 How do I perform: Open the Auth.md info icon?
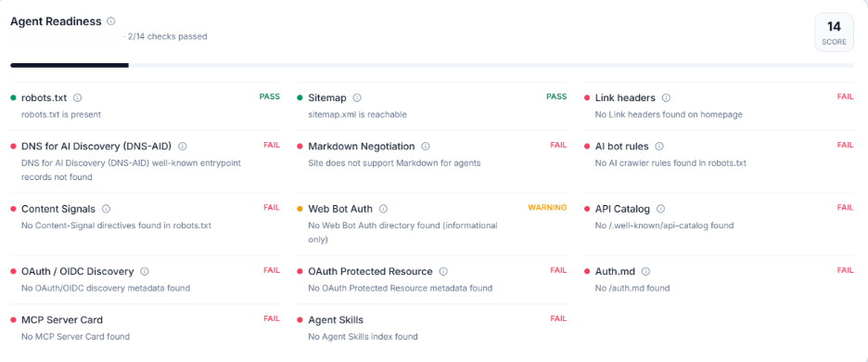645,272
